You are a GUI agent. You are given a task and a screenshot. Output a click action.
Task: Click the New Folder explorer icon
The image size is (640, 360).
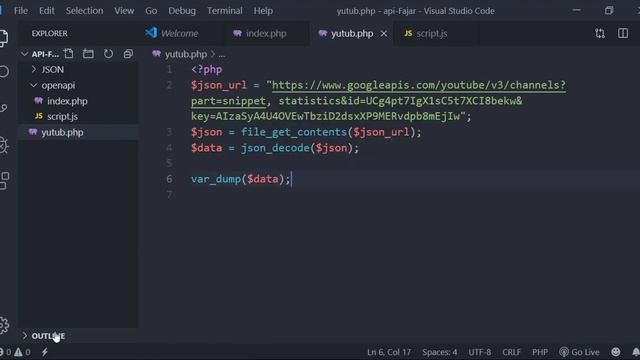88,54
